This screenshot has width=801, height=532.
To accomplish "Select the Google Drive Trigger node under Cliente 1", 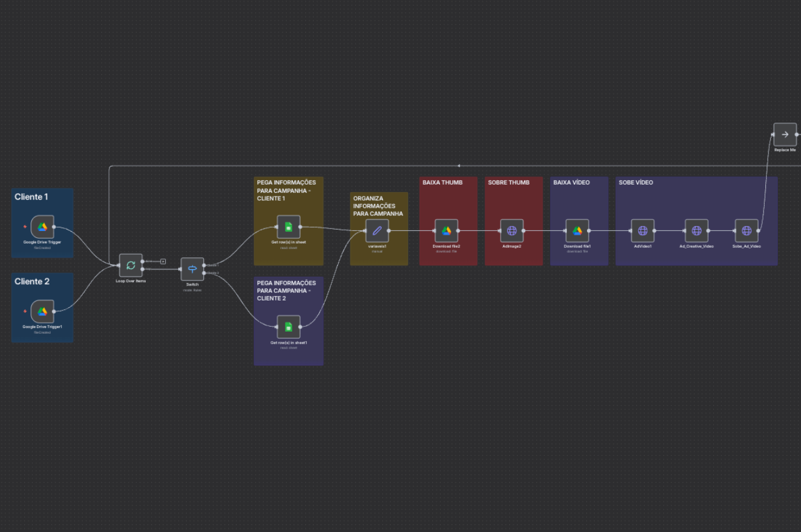I will 43,227.
